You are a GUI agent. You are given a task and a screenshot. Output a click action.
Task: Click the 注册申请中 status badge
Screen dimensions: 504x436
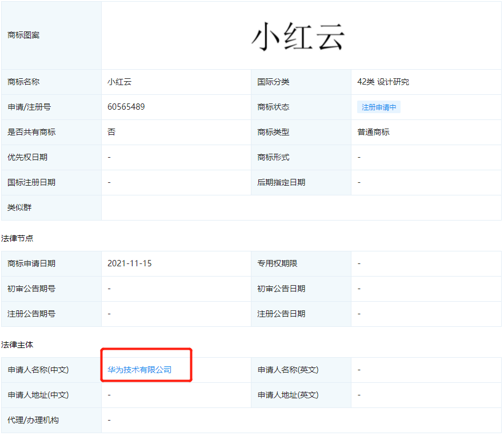[x=379, y=107]
